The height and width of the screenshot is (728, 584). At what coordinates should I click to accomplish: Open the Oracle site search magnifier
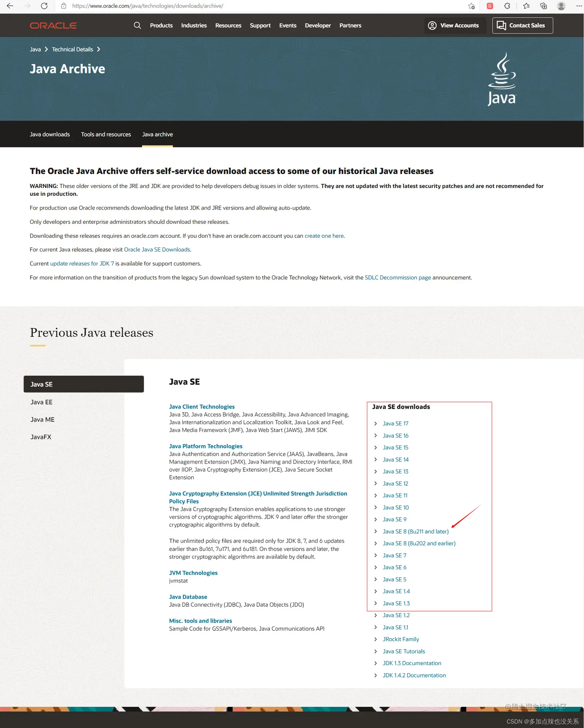[137, 25]
